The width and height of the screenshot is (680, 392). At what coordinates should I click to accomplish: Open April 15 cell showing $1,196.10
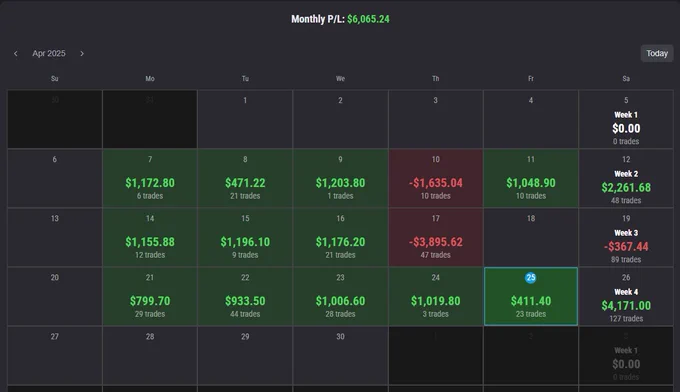tap(245, 237)
